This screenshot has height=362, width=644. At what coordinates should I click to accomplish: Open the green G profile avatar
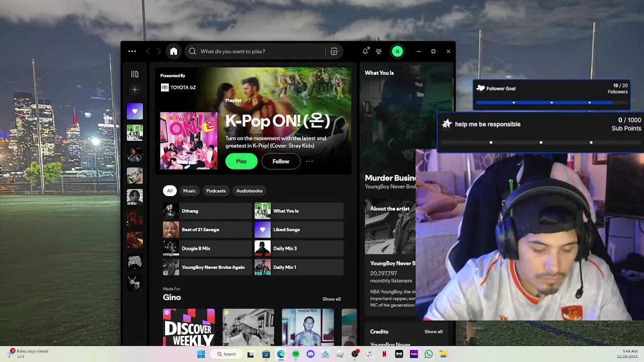coord(397,51)
